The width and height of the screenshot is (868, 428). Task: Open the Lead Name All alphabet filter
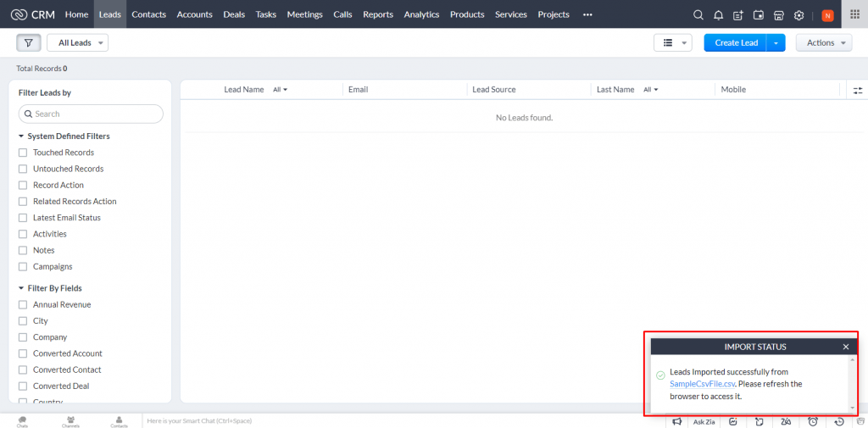(x=280, y=90)
